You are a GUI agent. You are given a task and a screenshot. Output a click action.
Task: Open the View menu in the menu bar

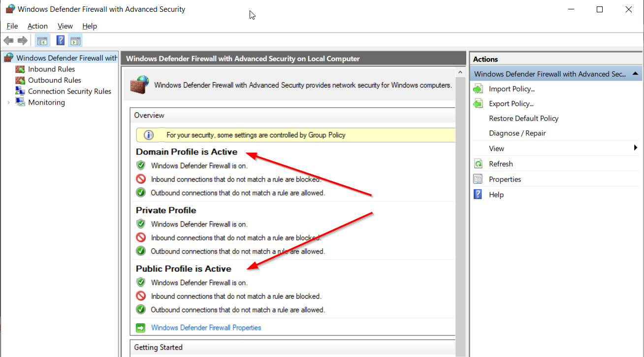point(65,26)
